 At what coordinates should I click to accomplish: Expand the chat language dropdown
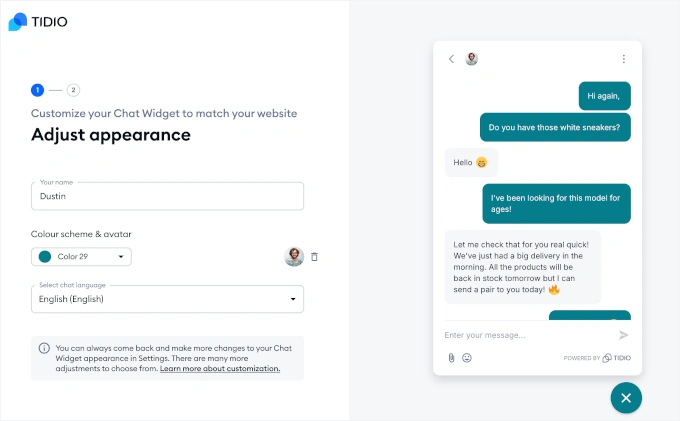tap(167, 298)
